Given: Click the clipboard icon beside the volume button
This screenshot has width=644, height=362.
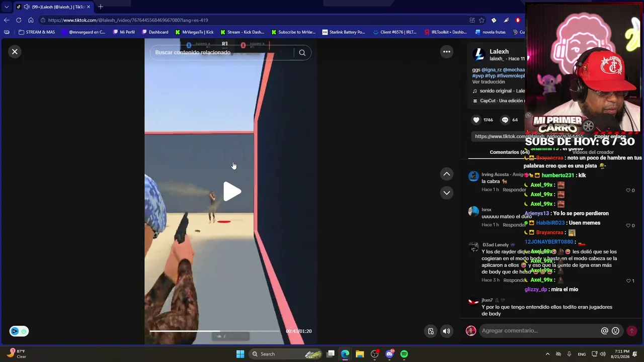Looking at the screenshot, I should pos(431,331).
